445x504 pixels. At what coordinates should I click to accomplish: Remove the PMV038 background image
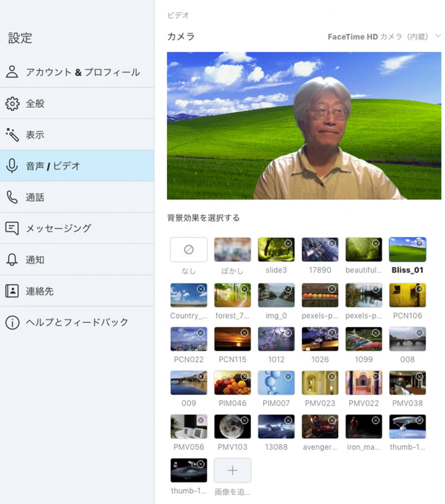click(x=419, y=377)
